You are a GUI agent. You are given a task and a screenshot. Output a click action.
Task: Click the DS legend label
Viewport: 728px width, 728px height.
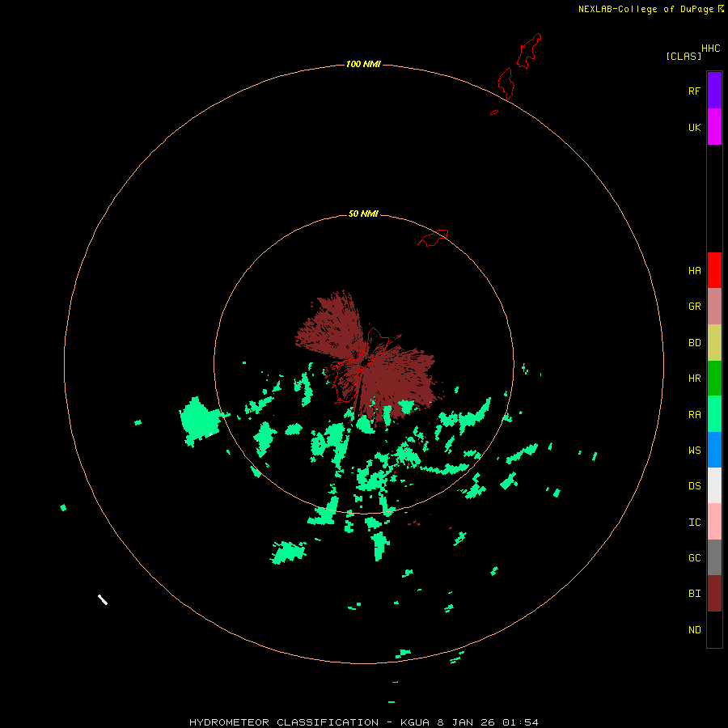[x=694, y=485]
